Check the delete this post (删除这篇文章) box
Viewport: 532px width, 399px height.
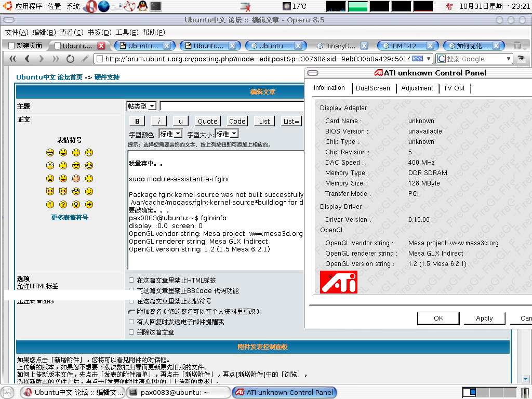[x=131, y=332]
